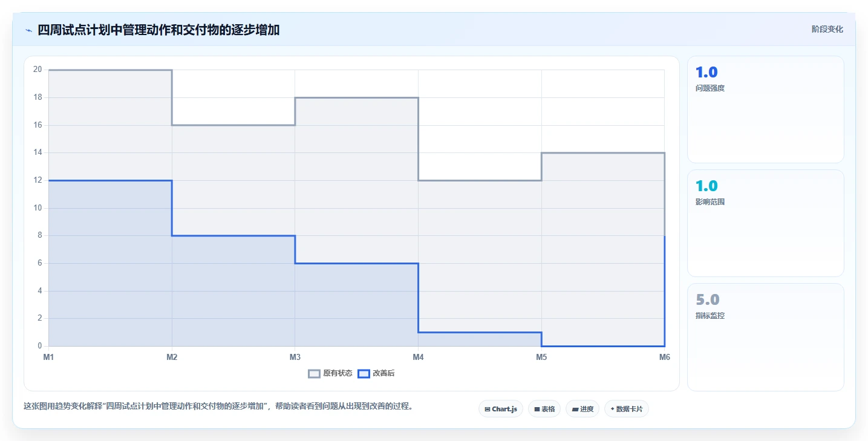
Task: Click the gray 原有状态 legend swatch
Action: (314, 373)
